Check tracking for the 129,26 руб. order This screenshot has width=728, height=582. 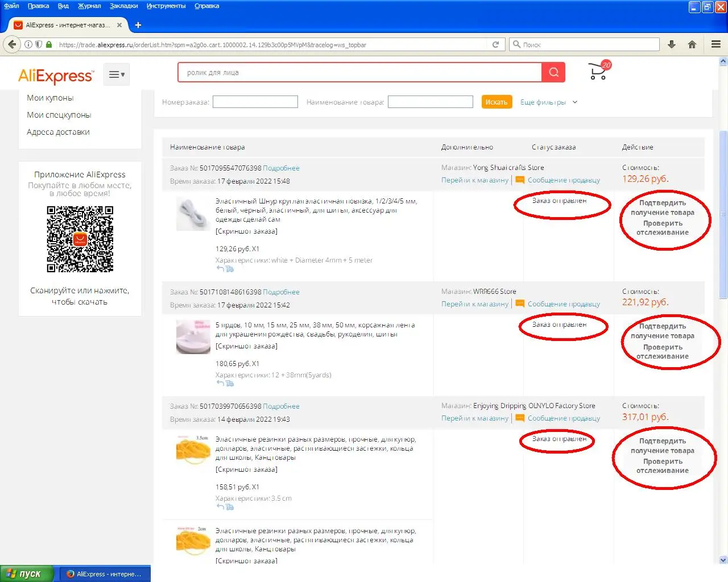[x=663, y=228]
